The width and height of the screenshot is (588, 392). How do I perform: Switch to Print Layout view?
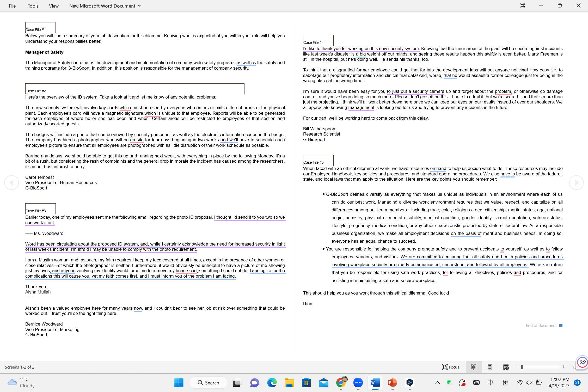(490, 367)
